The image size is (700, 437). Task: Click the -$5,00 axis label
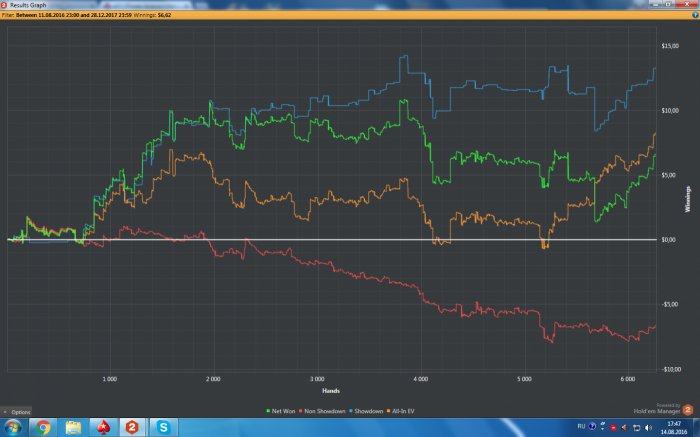point(669,304)
